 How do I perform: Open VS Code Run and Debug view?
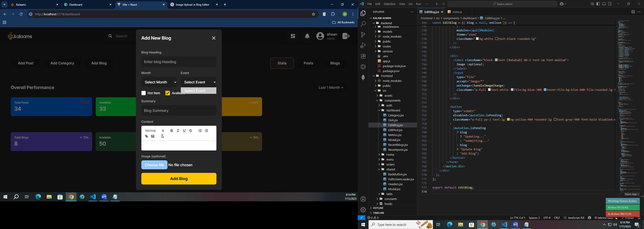[x=363, y=45]
